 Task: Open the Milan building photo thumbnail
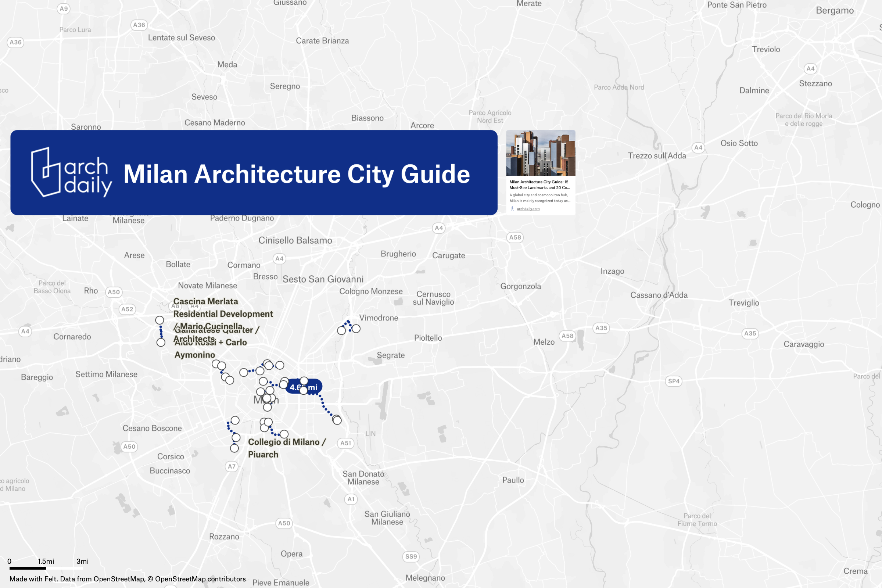[x=540, y=153]
